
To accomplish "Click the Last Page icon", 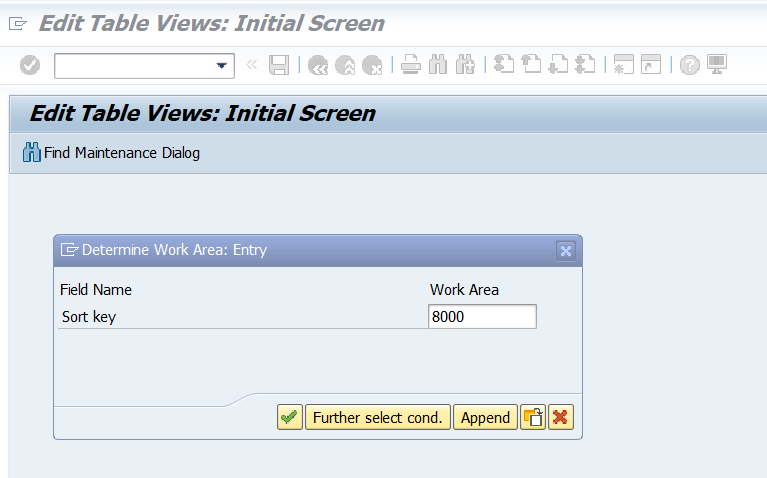I will click(585, 64).
